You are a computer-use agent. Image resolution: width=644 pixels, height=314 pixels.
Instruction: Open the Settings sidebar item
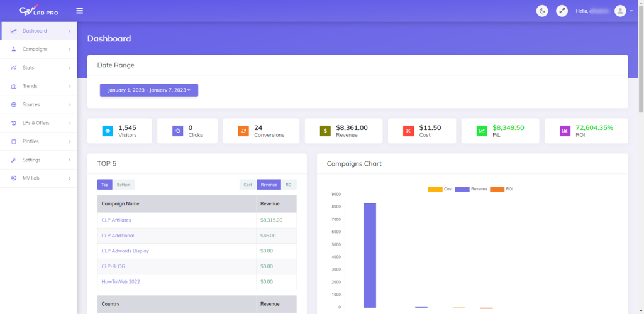click(38, 160)
